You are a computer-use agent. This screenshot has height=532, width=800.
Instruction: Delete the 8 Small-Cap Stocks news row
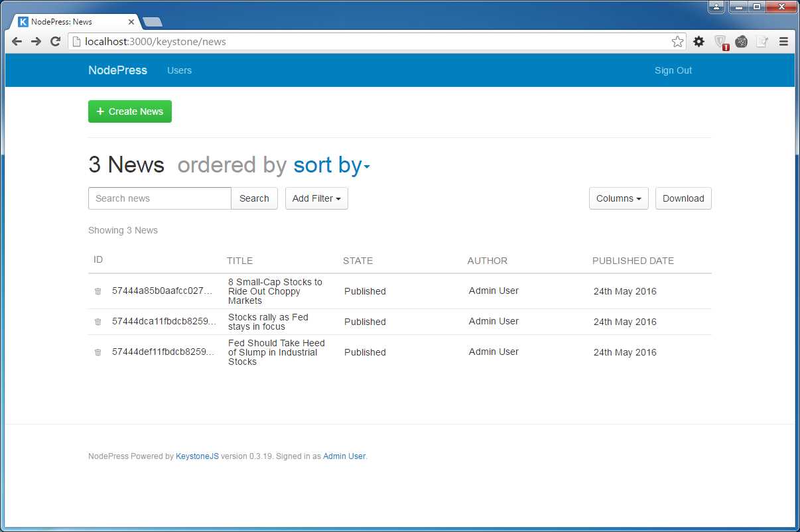click(x=98, y=291)
